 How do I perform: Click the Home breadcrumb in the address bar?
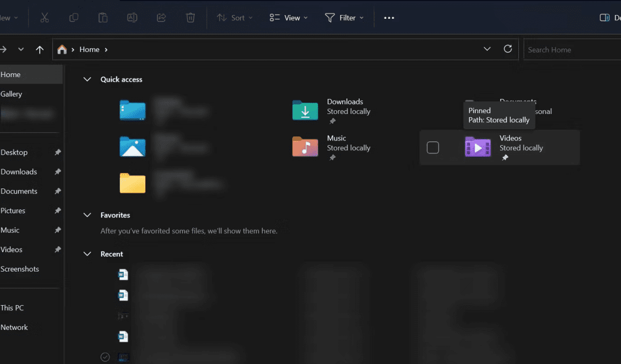click(89, 49)
